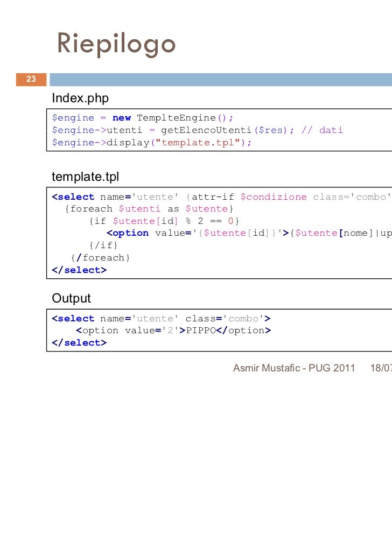Click the '// dati' comment
Image resolution: width=392 pixels, height=555 pixels.
(322, 130)
